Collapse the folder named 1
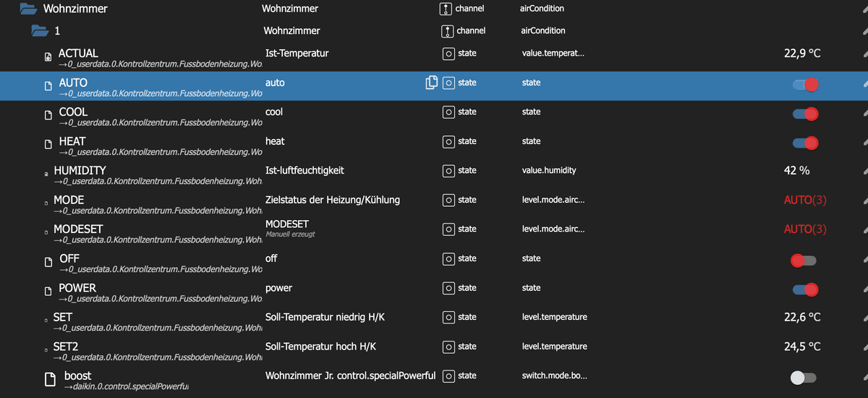 39,31
